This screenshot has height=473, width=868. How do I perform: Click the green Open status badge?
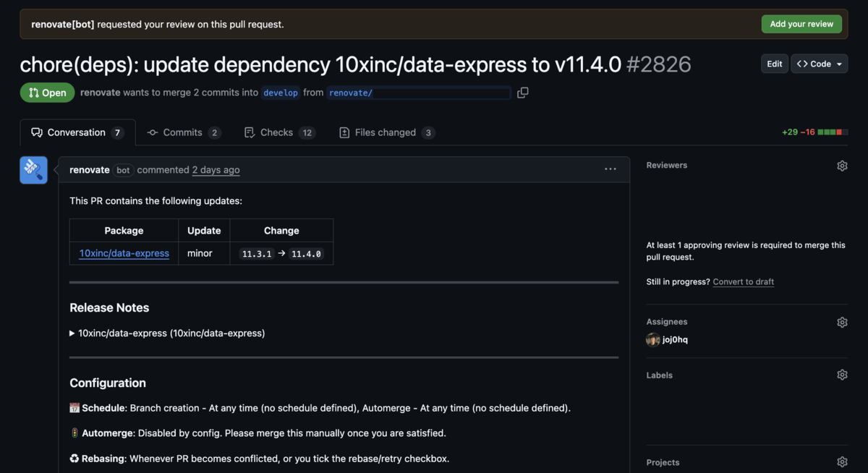click(x=48, y=93)
